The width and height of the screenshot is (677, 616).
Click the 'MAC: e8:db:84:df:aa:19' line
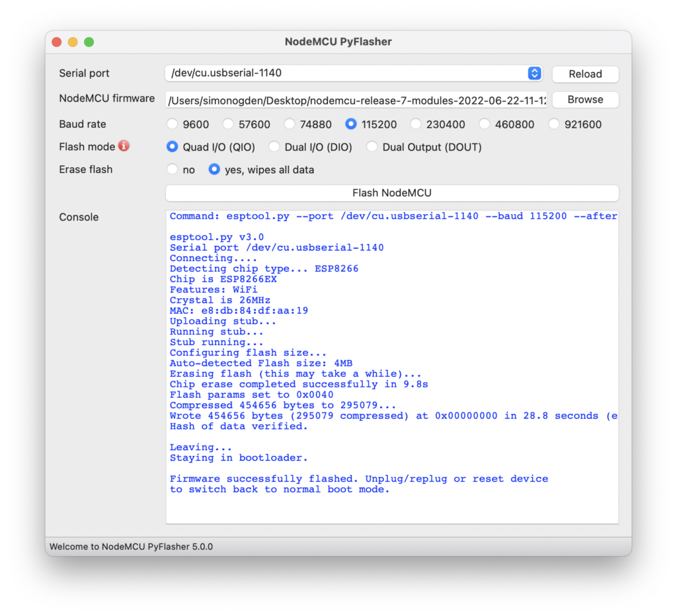[239, 311]
